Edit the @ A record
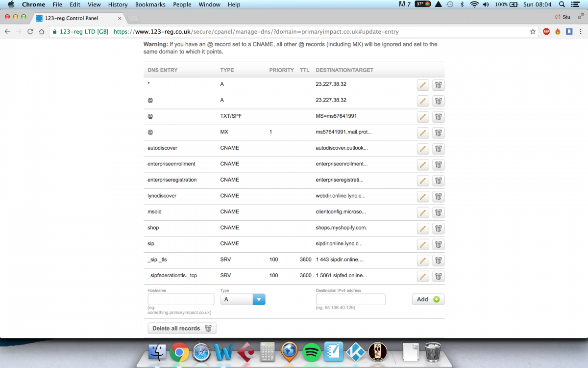Image resolution: width=588 pixels, height=368 pixels. (x=423, y=101)
